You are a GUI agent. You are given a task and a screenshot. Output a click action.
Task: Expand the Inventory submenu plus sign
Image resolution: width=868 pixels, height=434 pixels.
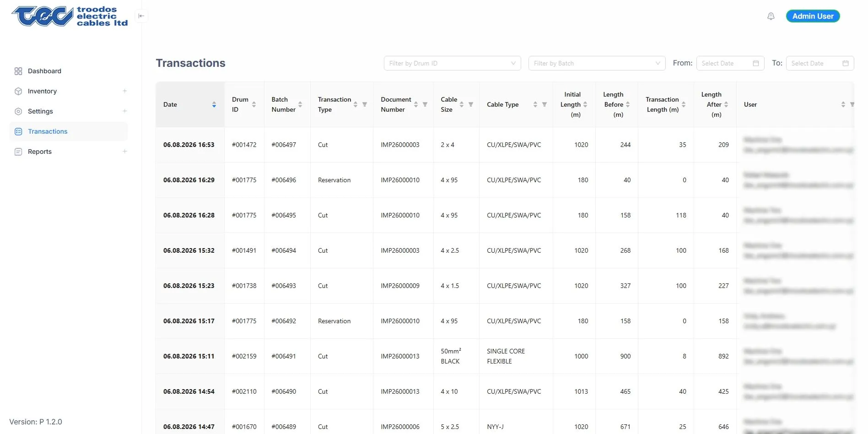click(124, 91)
